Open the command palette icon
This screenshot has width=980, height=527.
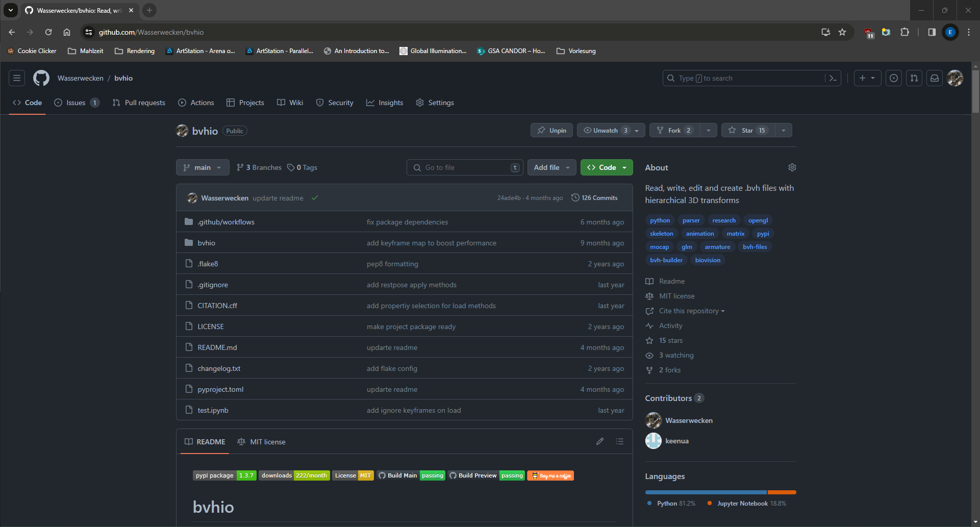tap(833, 78)
